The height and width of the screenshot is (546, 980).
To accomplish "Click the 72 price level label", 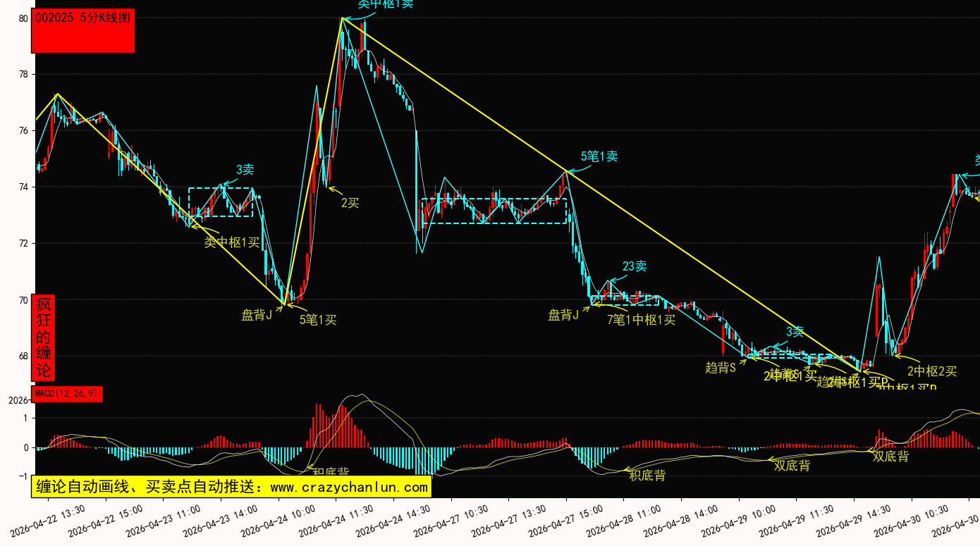I will pos(23,244).
